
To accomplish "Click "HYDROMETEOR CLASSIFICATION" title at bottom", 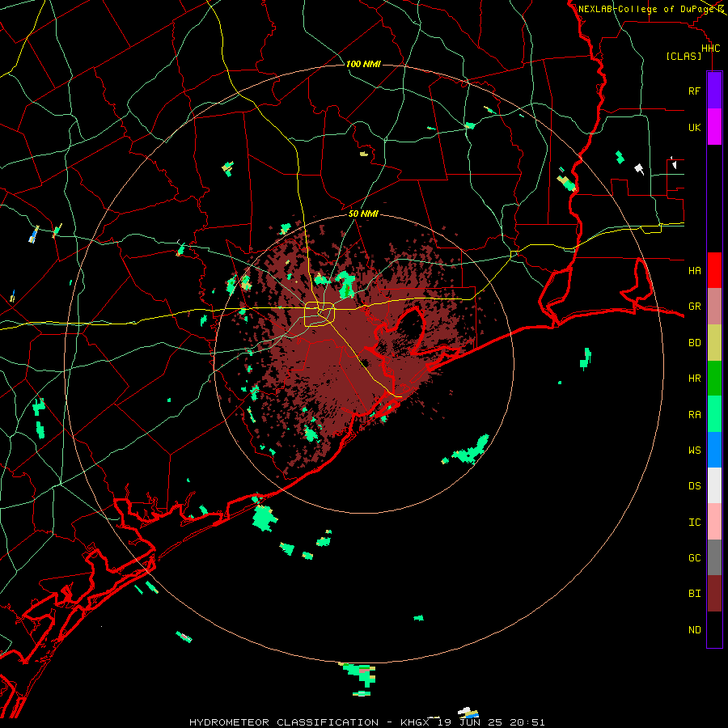I will [x=284, y=722].
